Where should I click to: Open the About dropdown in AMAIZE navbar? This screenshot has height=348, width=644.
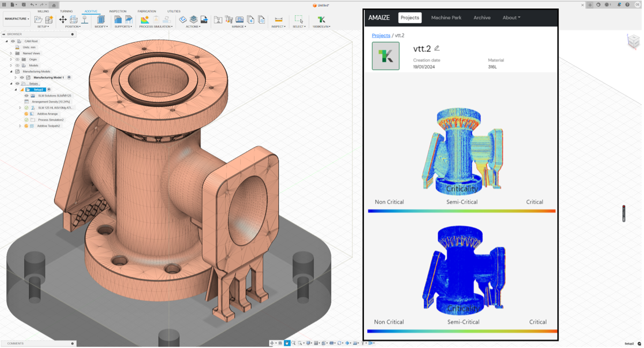pos(511,18)
